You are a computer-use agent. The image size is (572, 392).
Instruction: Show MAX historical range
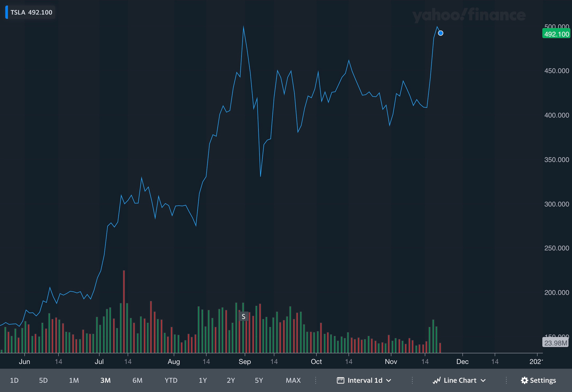point(293,380)
